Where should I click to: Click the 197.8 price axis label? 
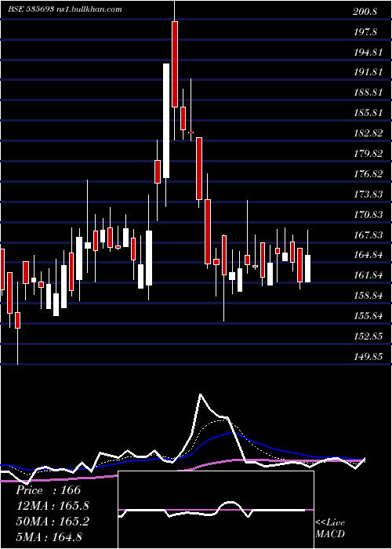pyautogui.click(x=365, y=32)
